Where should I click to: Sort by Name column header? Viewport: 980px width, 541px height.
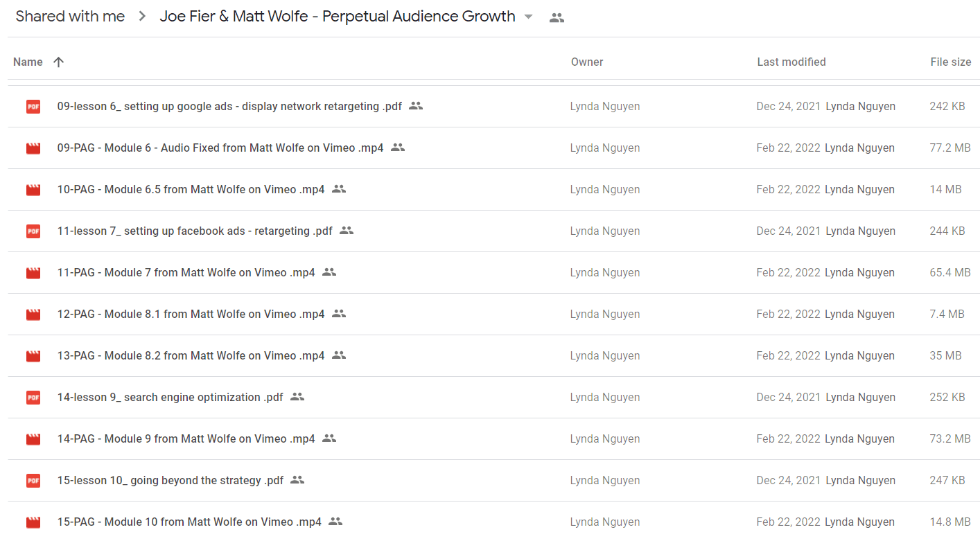coord(28,62)
